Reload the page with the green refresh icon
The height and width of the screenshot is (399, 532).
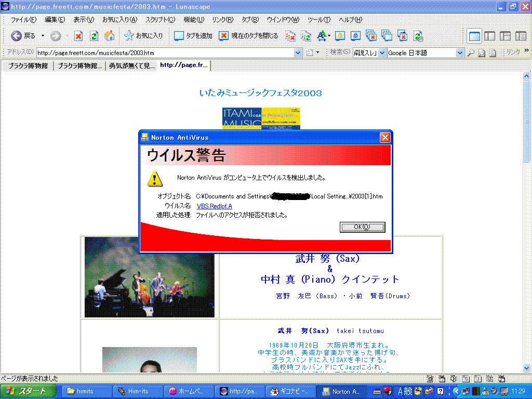pos(94,36)
